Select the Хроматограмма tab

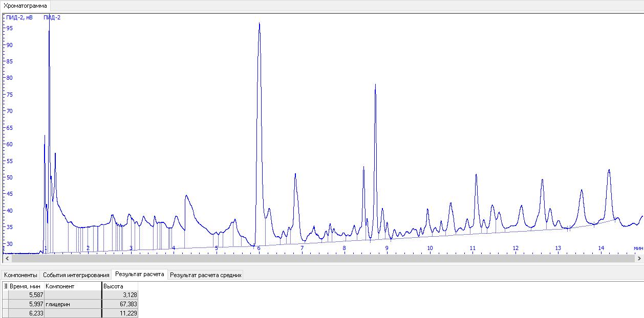(25, 6)
